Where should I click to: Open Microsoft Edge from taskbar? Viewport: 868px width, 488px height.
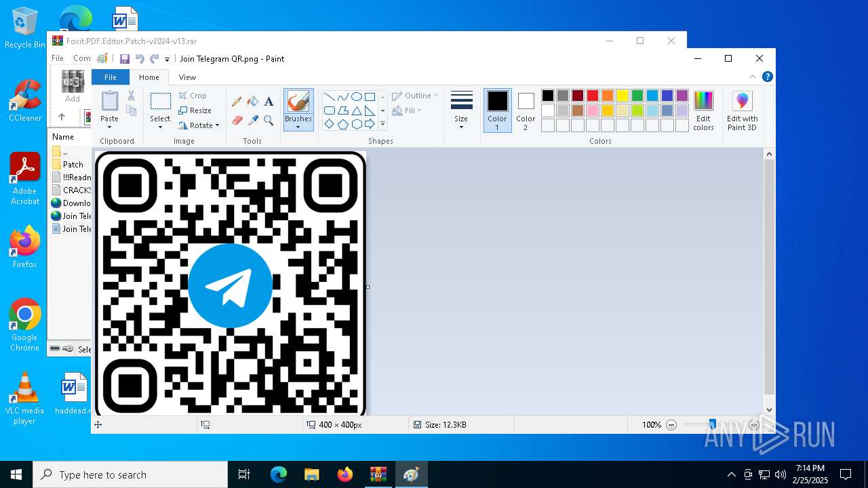(279, 474)
